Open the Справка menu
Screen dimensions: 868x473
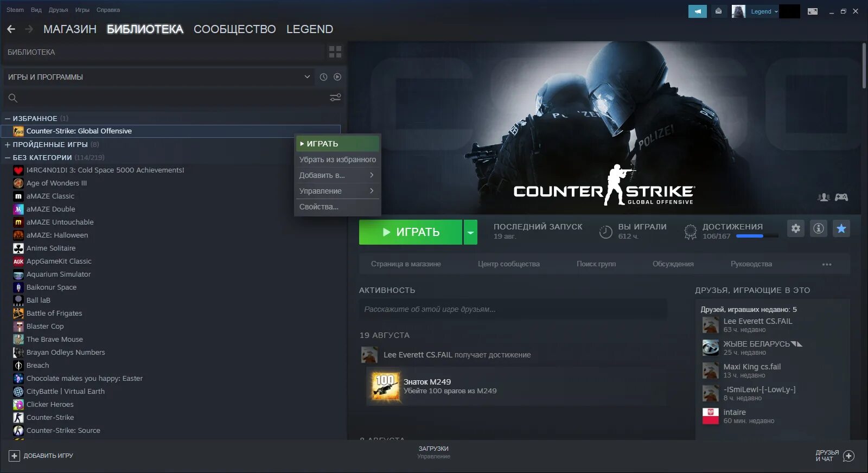[x=108, y=10]
